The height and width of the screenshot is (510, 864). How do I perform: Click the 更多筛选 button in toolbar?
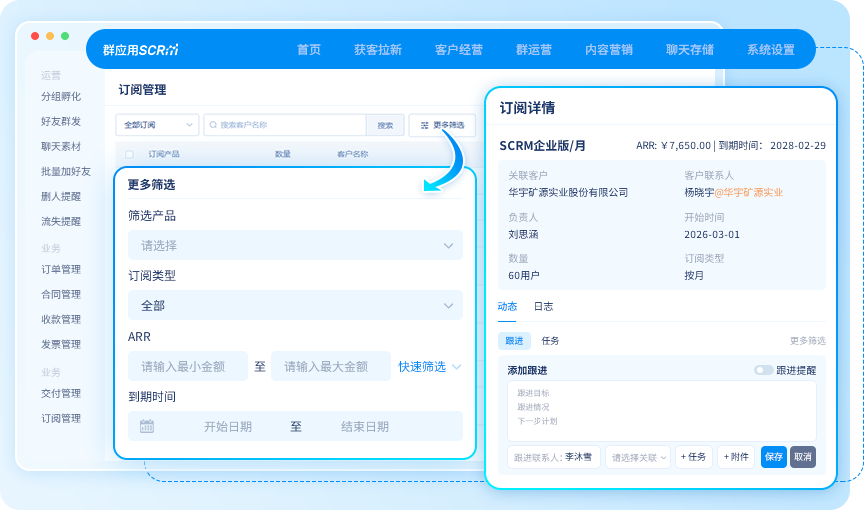(x=442, y=125)
